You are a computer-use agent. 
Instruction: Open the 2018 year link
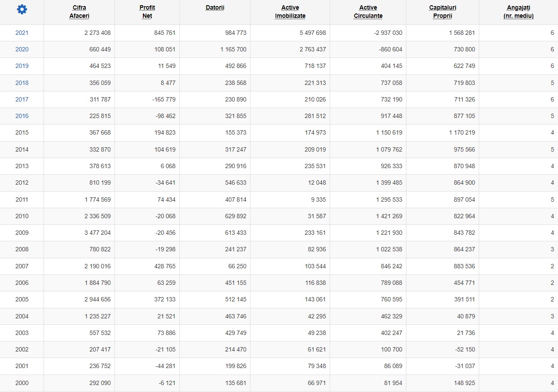click(x=22, y=83)
